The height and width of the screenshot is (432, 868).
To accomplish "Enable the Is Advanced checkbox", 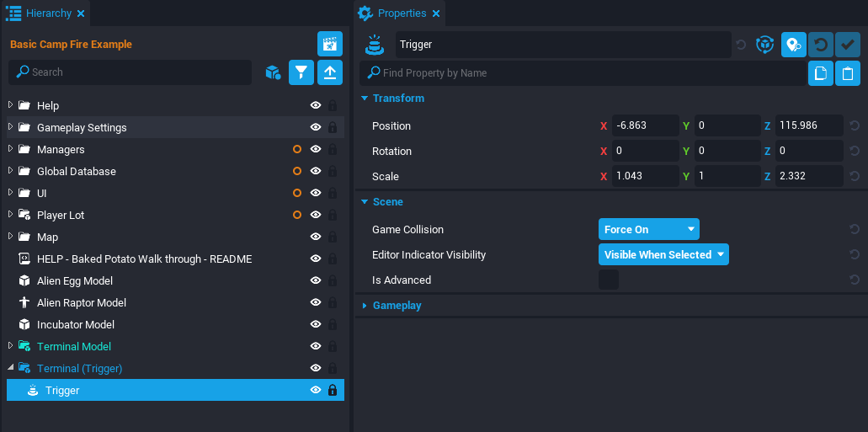I will pyautogui.click(x=608, y=280).
